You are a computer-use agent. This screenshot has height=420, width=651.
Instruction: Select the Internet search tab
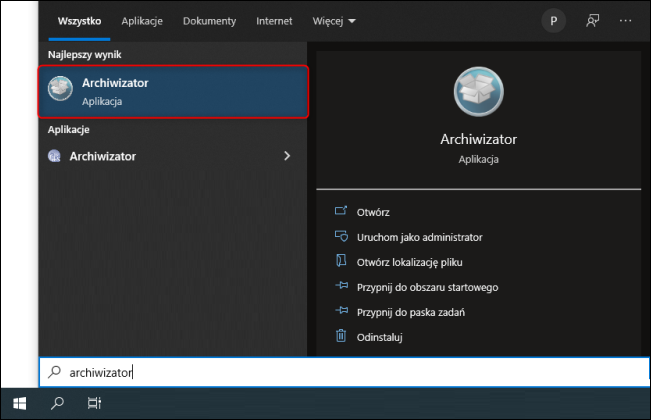[274, 20]
